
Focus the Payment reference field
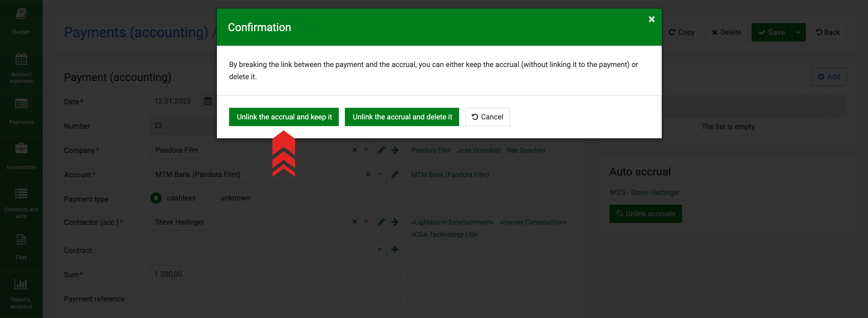click(275, 298)
